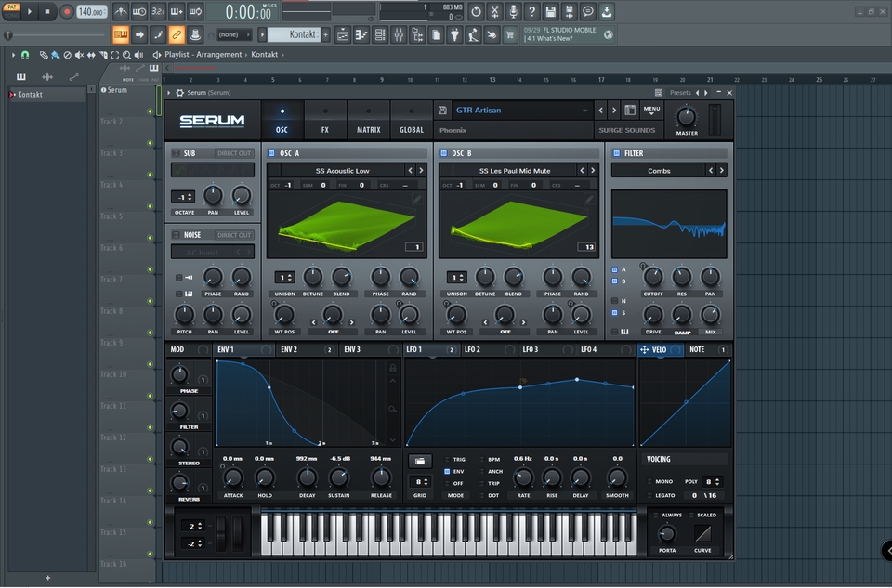
Task: Click the stamp tool icon
Action: pos(195,34)
